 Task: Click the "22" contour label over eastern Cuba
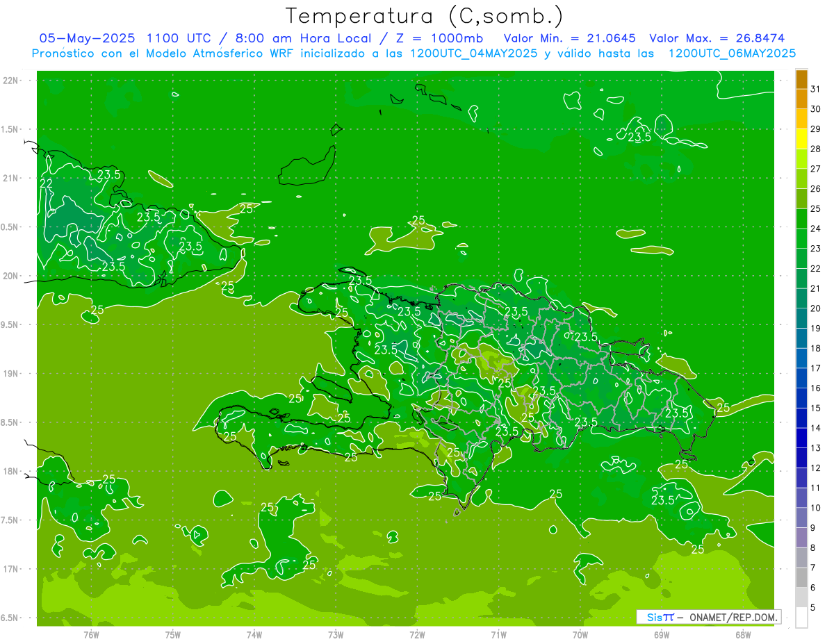tap(46, 183)
